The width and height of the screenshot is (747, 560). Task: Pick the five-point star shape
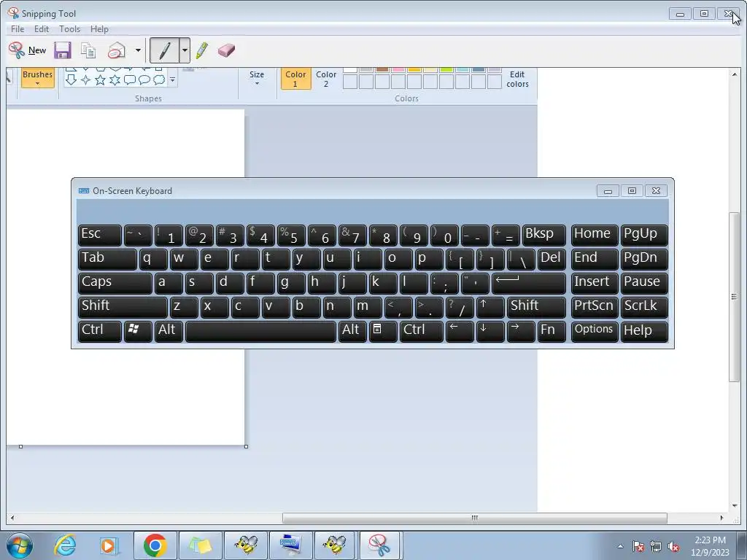(100, 79)
